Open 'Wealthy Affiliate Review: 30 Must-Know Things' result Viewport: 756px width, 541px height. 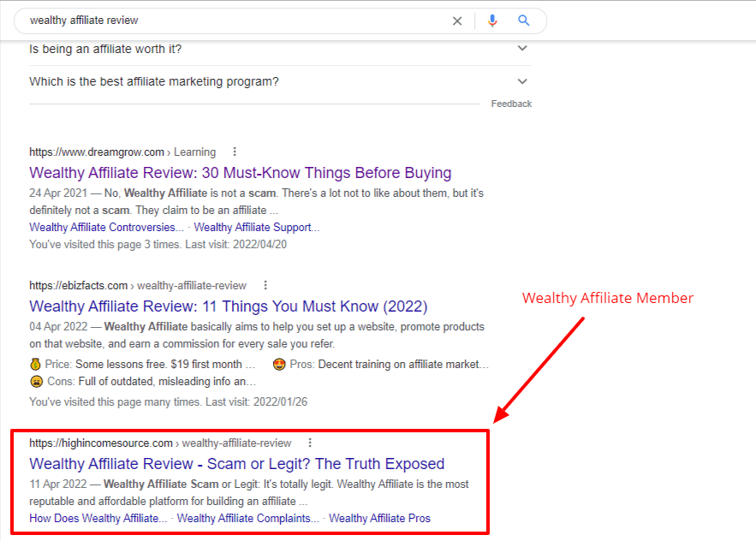pos(240,173)
